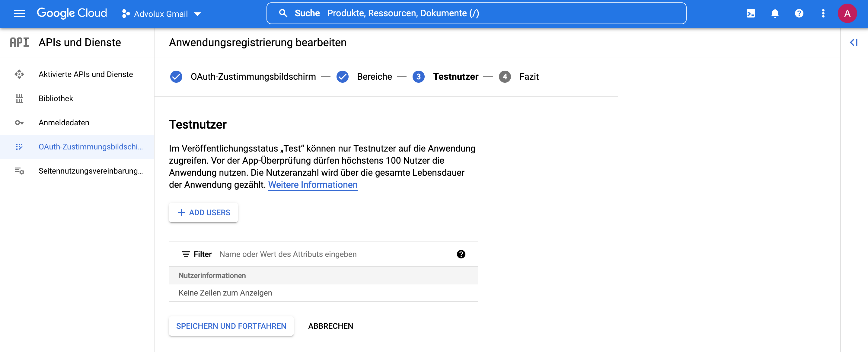868x352 pixels.
Task: Click SPEICHERN UND FORTFAHREN
Action: (x=231, y=326)
